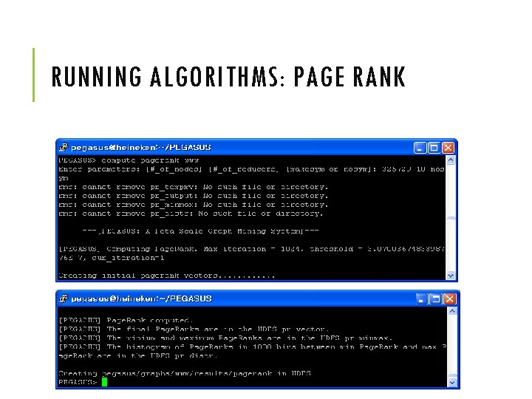Close the lower PEGASUS terminal window
Image resolution: width=532 pixels, height=399 pixels.
[449, 299]
